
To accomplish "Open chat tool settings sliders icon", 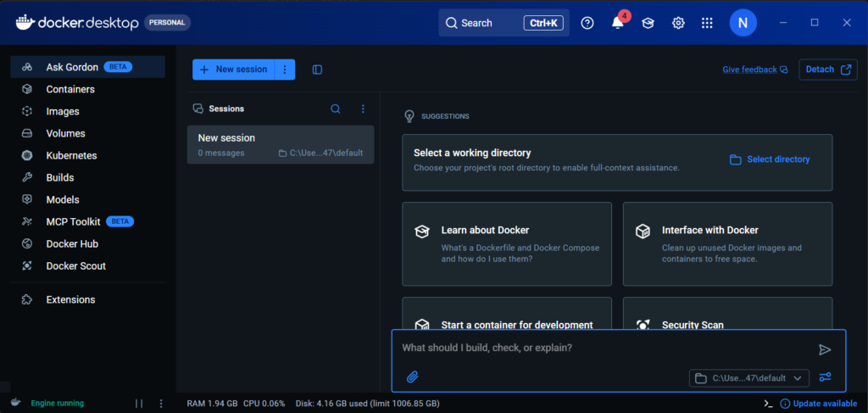I will [825, 377].
